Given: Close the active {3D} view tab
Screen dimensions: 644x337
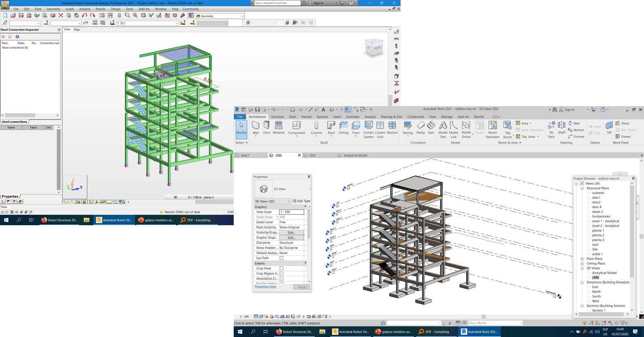Looking at the screenshot, I should (299, 155).
